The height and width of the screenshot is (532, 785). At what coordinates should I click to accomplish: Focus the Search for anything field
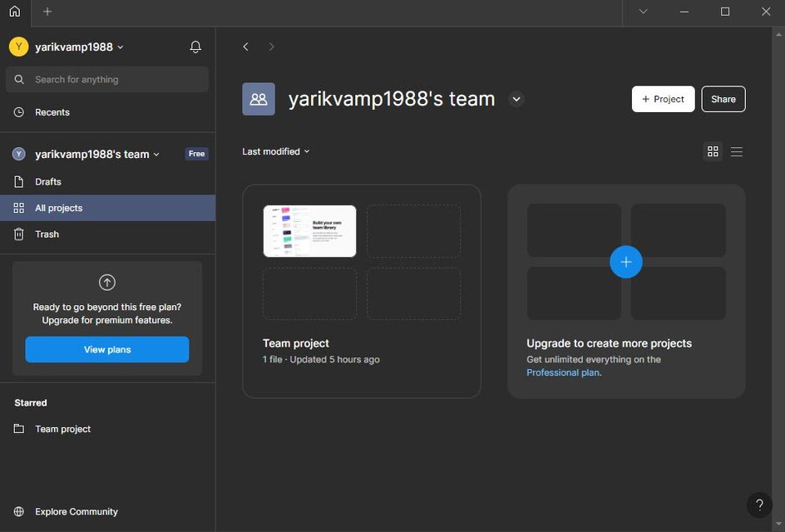point(107,80)
